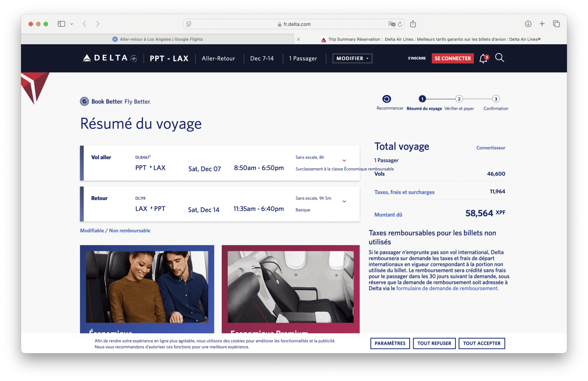The height and width of the screenshot is (381, 588).
Task: Open the Convertisseur link
Action: pos(491,148)
